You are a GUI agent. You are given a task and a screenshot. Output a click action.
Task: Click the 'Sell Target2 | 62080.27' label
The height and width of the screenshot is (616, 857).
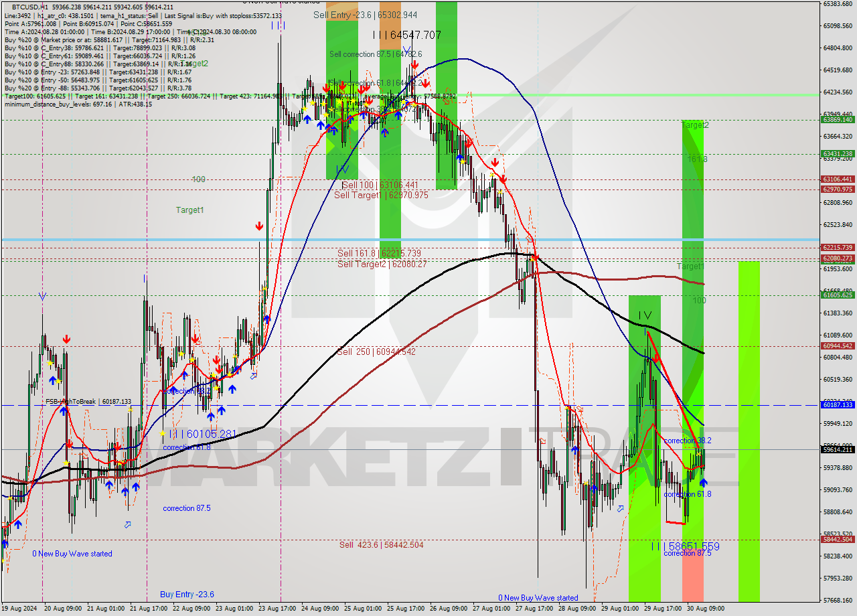(x=382, y=264)
